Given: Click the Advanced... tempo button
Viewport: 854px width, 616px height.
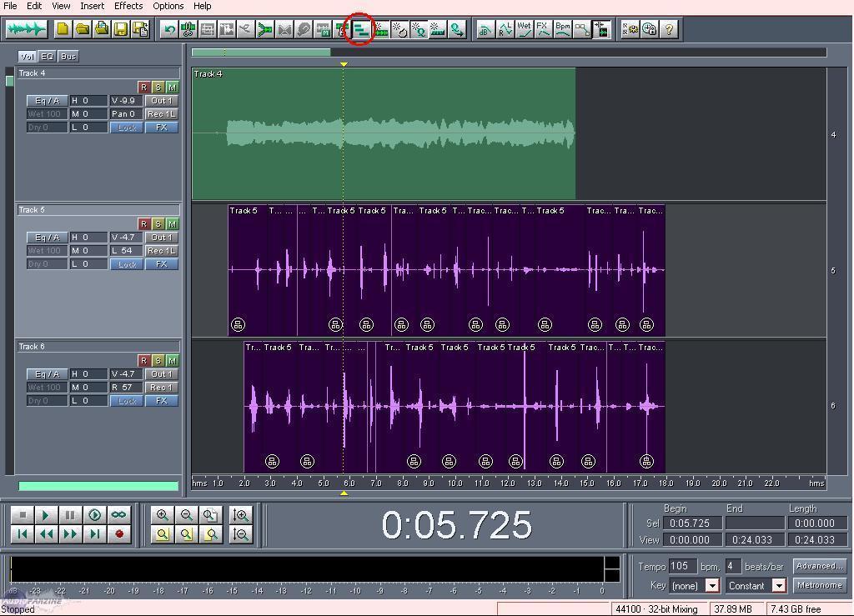Looking at the screenshot, I should (820, 566).
